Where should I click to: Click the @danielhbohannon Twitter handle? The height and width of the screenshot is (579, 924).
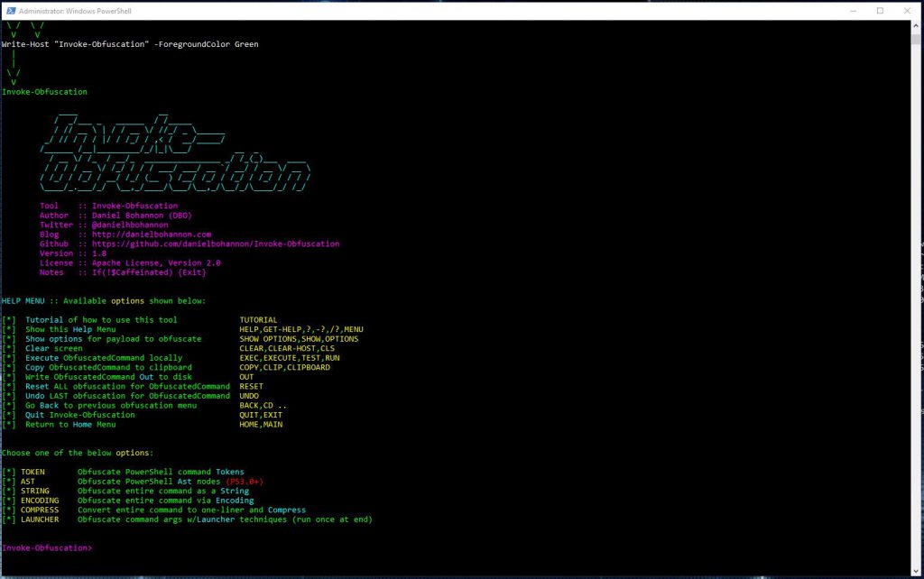(128, 224)
